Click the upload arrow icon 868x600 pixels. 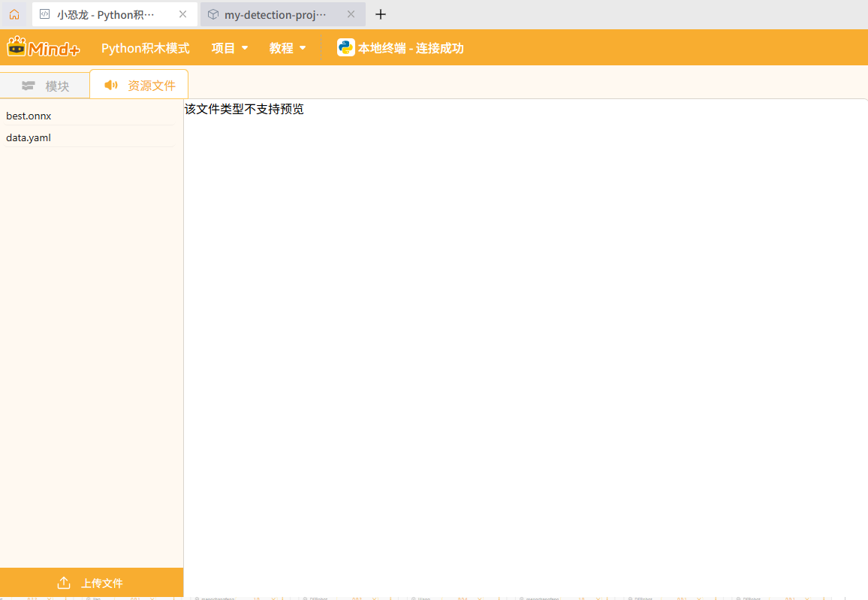64,583
